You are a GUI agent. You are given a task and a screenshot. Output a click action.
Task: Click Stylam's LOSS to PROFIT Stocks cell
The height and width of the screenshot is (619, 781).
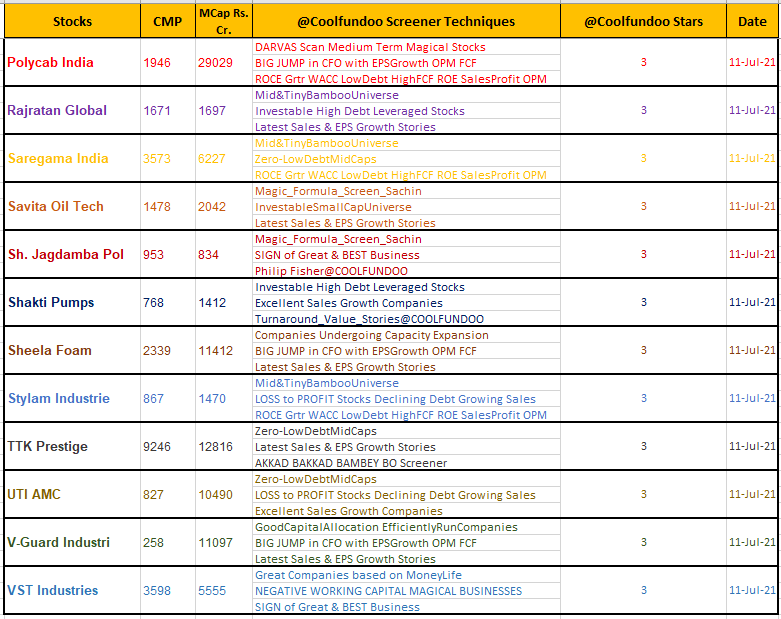(x=406, y=399)
